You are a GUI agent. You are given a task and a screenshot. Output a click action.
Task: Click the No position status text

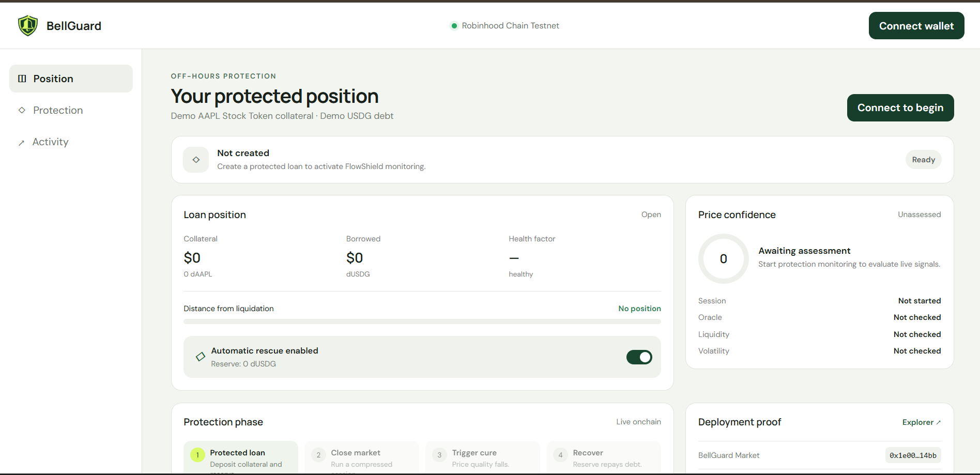639,309
